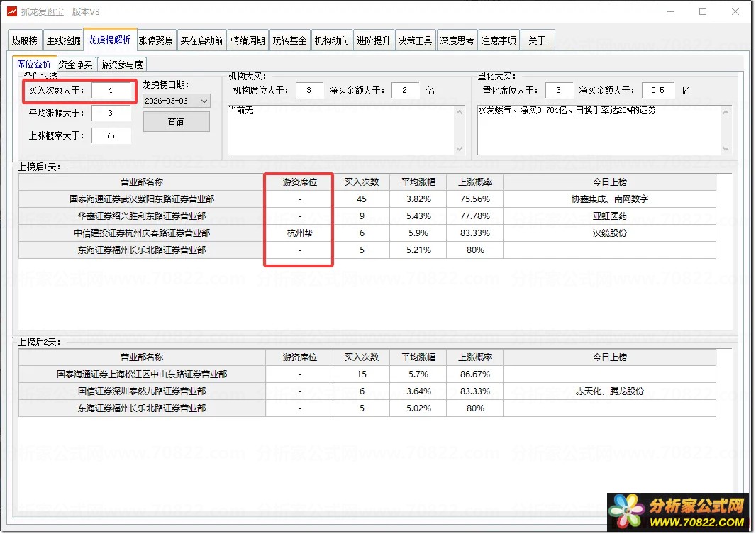
Task: Select the 中信建投证券杭州庆春路 row in table
Action: click(x=142, y=233)
